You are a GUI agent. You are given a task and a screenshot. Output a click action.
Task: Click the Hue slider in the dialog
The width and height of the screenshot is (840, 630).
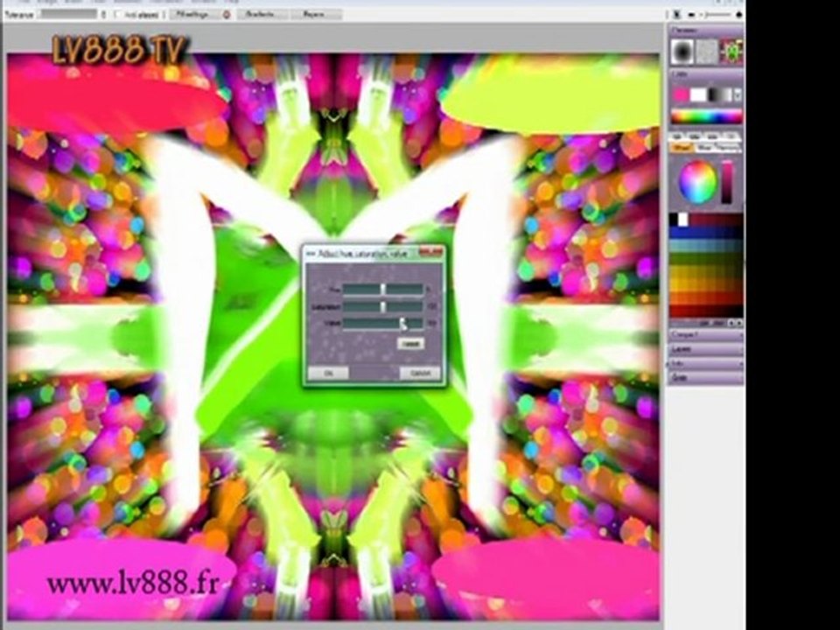click(x=382, y=290)
